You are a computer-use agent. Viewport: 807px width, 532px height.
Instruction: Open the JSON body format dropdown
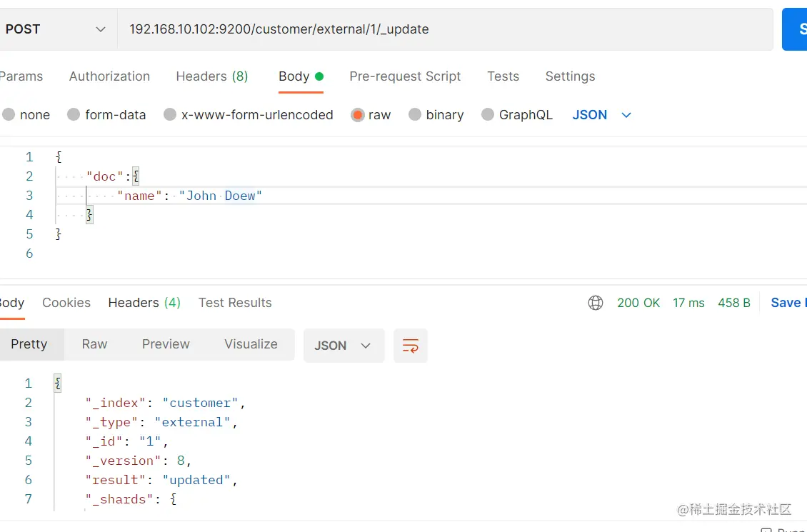(x=602, y=115)
